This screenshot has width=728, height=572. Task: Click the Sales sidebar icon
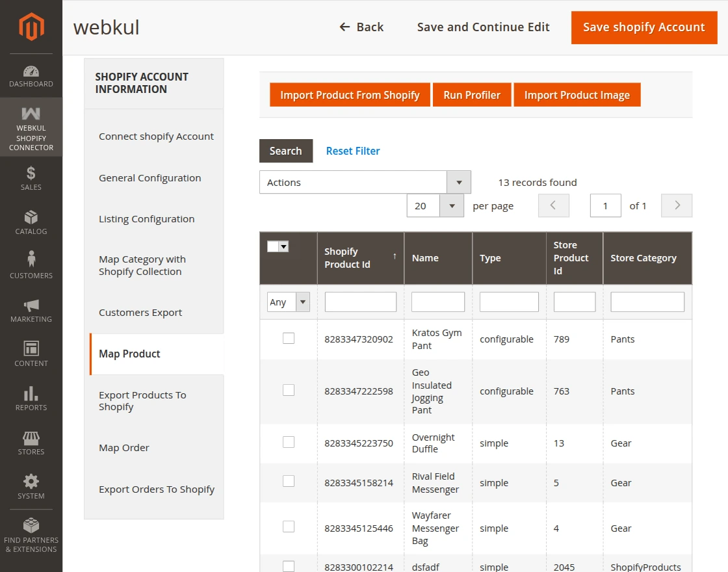point(31,177)
